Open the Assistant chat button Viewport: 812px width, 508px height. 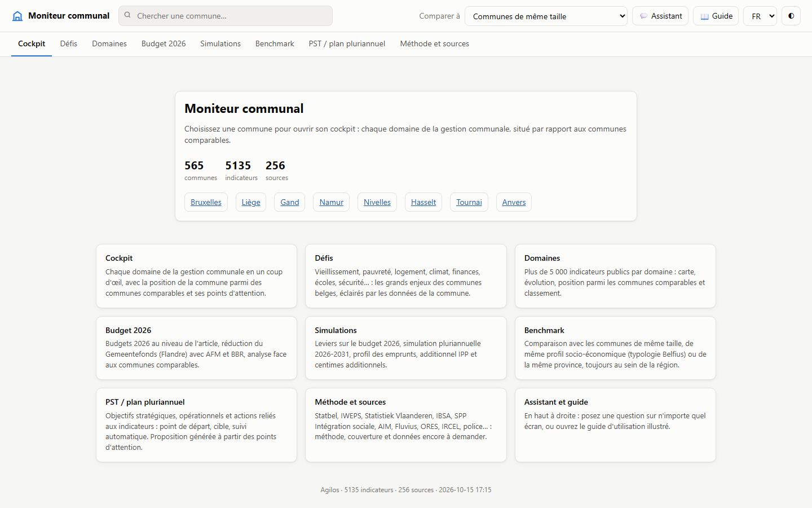(660, 16)
